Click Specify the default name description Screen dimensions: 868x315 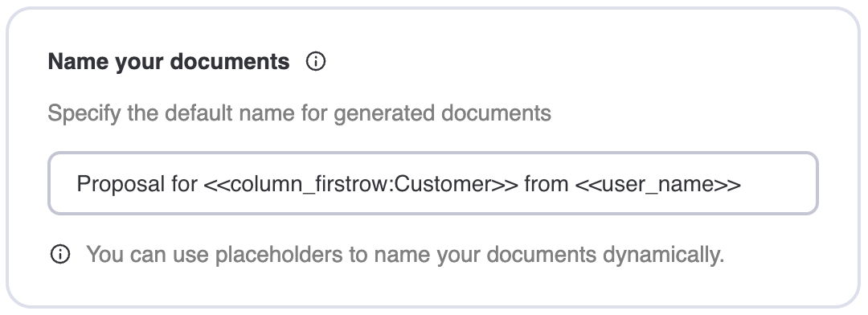[x=300, y=113]
